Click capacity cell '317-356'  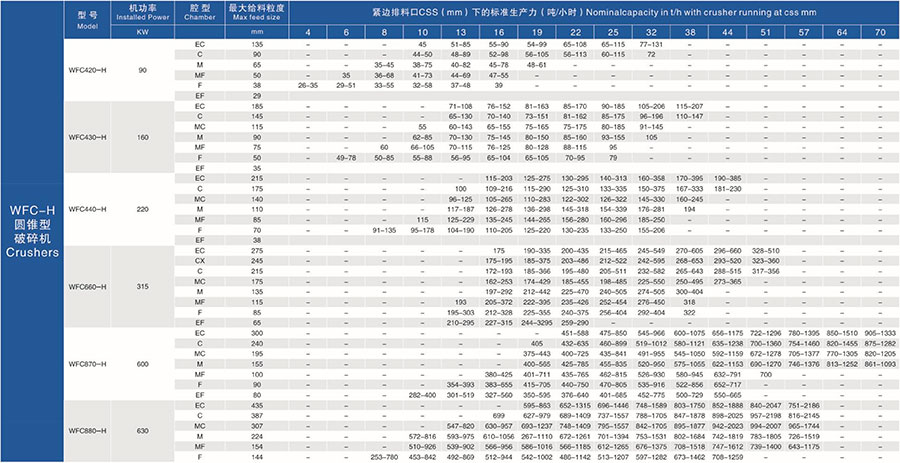(765, 271)
